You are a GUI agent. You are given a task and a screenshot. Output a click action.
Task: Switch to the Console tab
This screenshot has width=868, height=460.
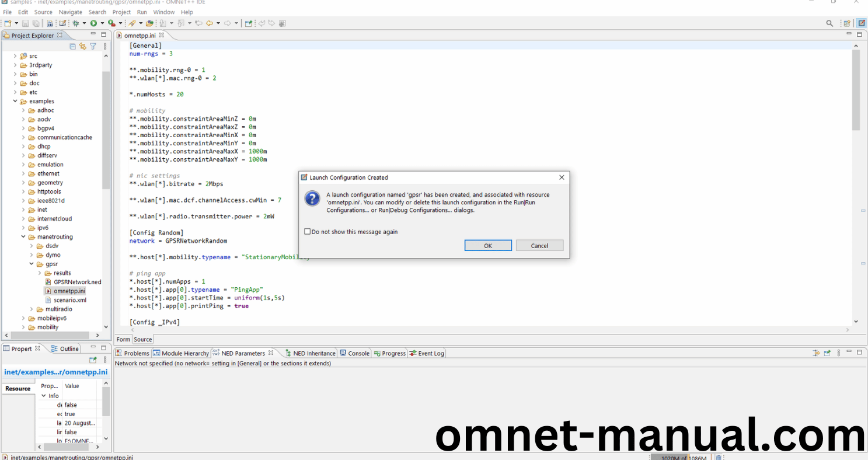coord(355,353)
